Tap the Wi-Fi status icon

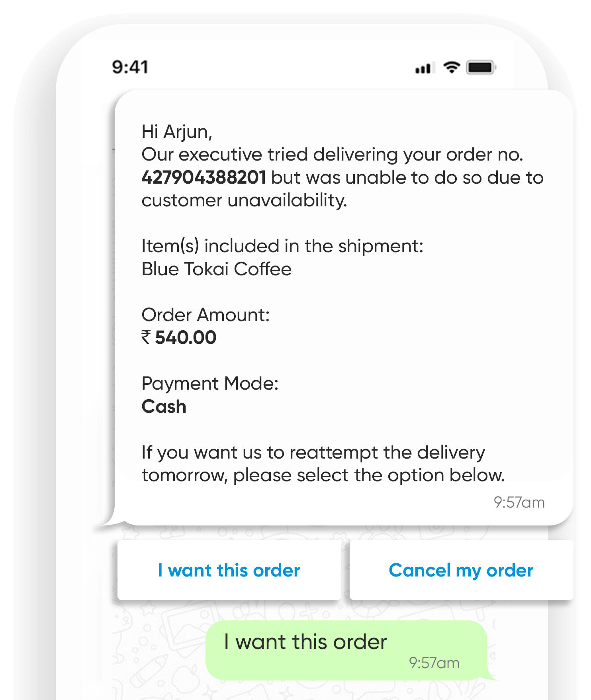coord(452,67)
